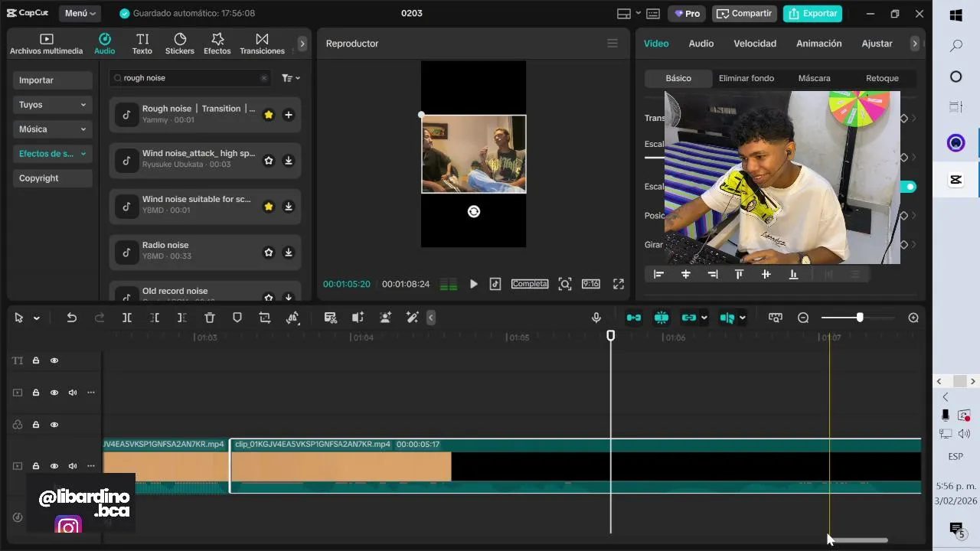Screen dimensions: 980x551
Task: Open the audio search filter dropdown
Action: pyautogui.click(x=290, y=78)
